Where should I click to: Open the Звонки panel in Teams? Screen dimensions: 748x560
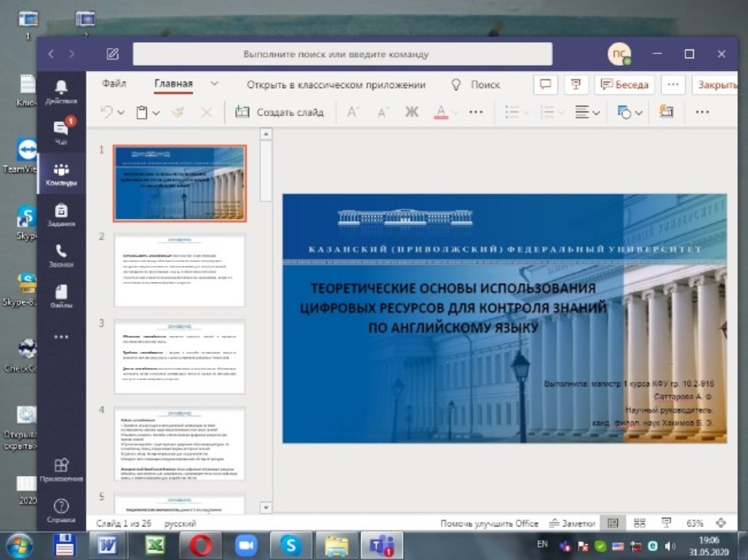[x=61, y=252]
